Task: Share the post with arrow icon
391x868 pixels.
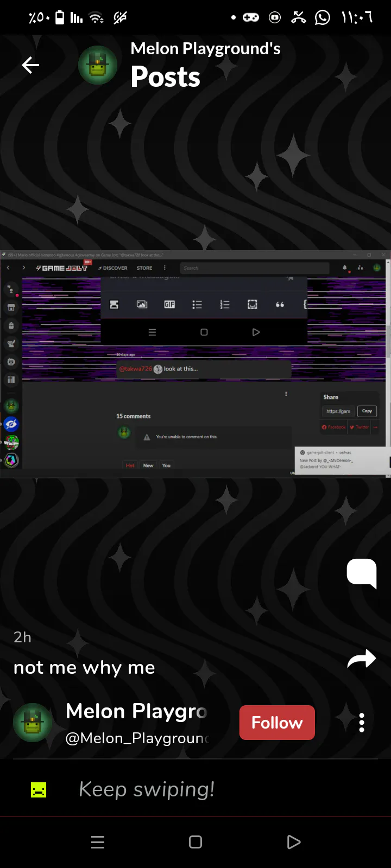Action: (362, 659)
